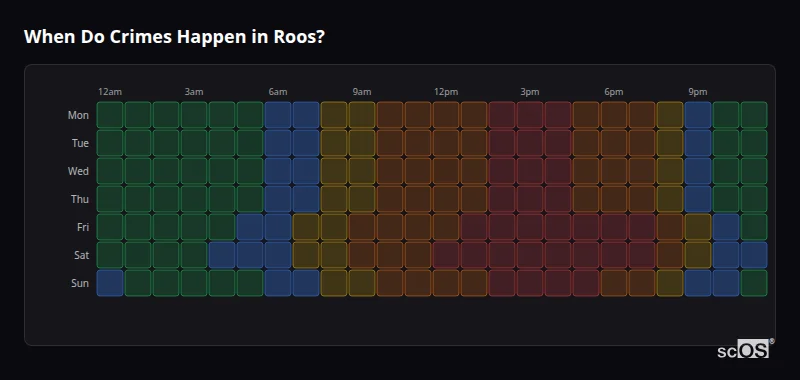Select the Wednesday 7am blue cell
This screenshot has height=380, width=800.
click(x=306, y=171)
